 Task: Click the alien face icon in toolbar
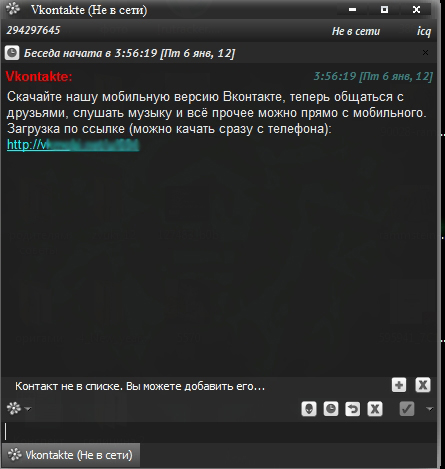click(x=309, y=409)
